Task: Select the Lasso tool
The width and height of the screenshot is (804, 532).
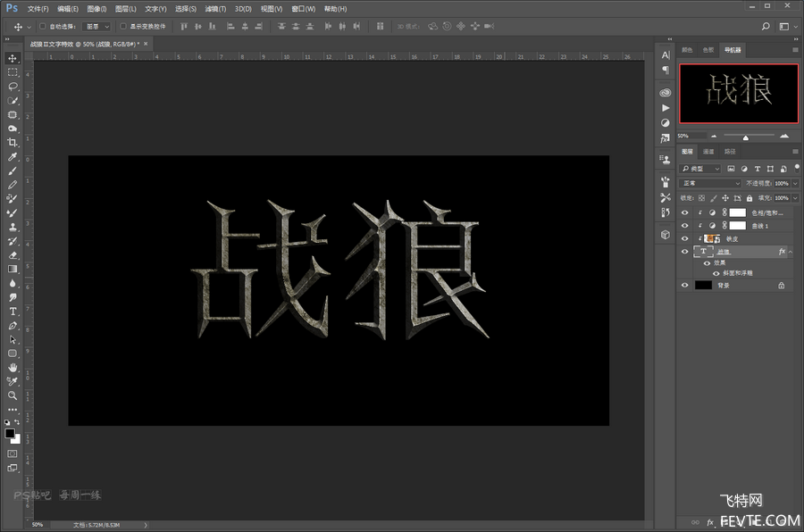Action: click(x=13, y=87)
